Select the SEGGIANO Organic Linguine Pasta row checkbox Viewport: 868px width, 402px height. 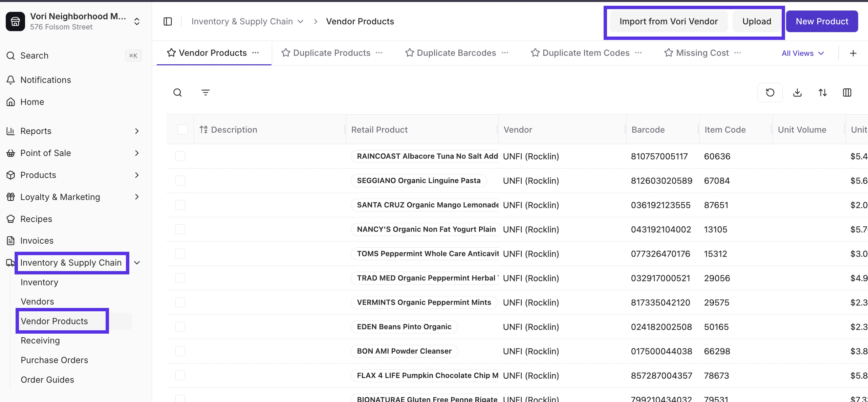click(180, 181)
